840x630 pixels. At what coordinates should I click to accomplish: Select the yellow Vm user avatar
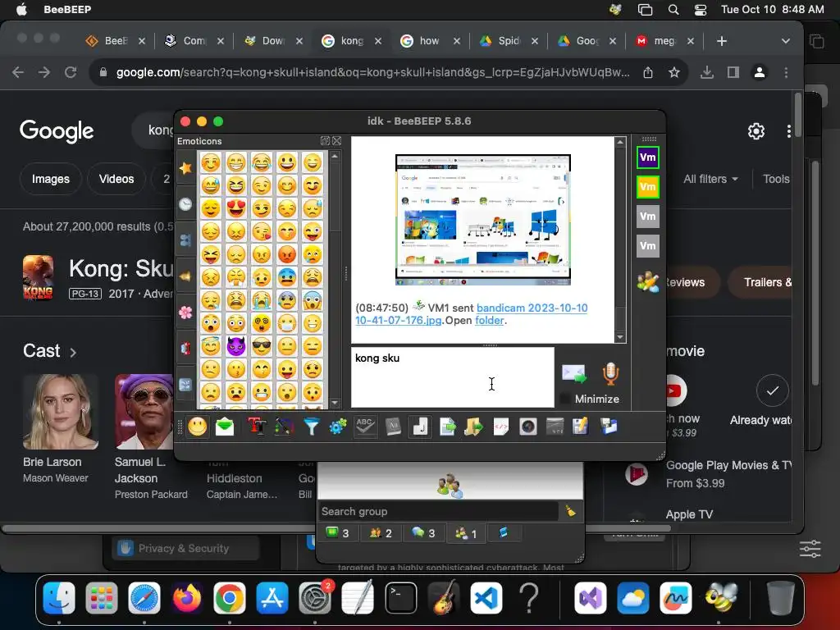[x=648, y=187]
